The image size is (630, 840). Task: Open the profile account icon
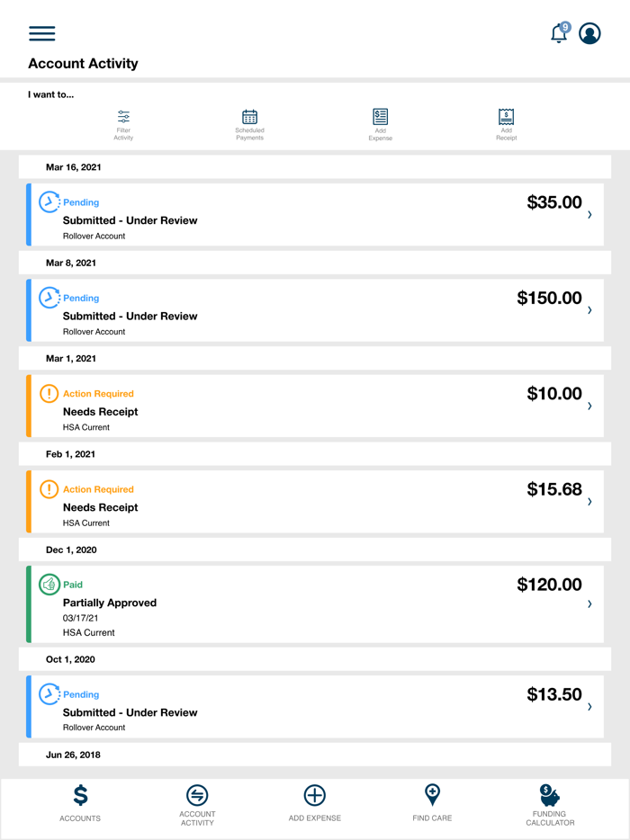point(589,33)
